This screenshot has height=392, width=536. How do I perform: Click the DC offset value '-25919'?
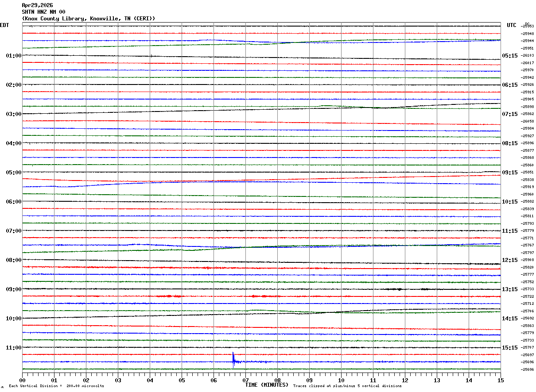click(528, 187)
